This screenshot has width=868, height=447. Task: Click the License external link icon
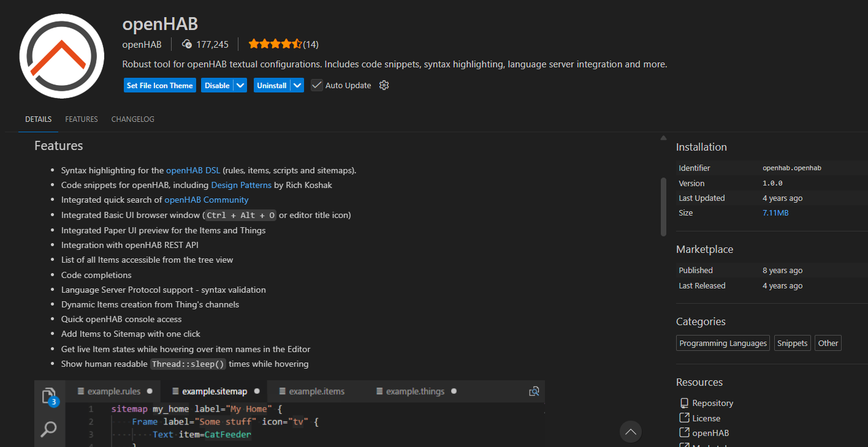[684, 418]
